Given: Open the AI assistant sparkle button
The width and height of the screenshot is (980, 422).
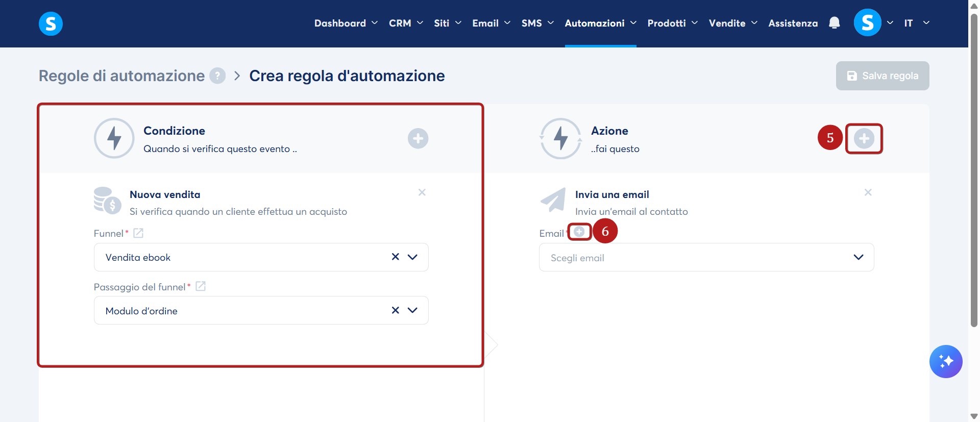Looking at the screenshot, I should [945, 361].
